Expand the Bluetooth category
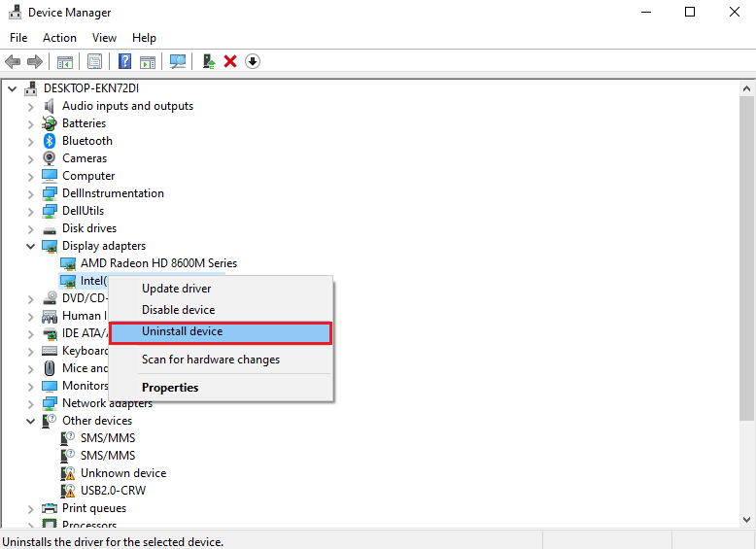Viewport: 756px width, 549px height. [31, 141]
